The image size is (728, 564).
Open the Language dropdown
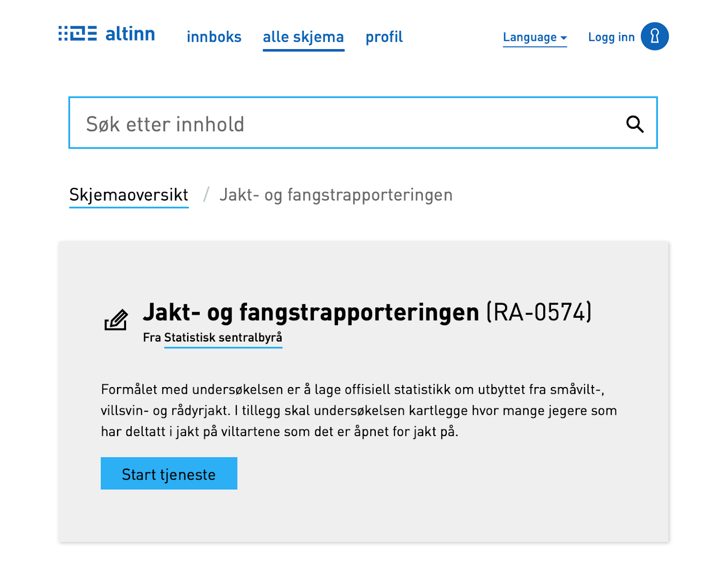(x=535, y=37)
